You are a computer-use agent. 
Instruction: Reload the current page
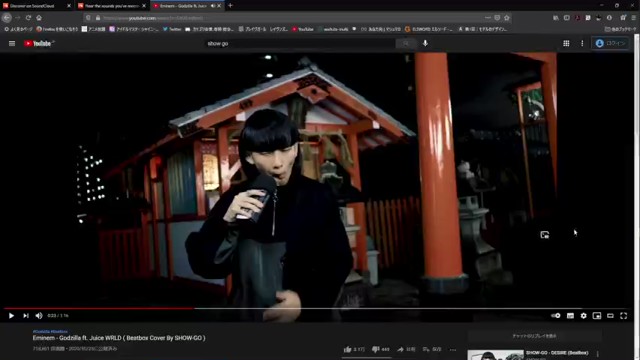(28, 18)
